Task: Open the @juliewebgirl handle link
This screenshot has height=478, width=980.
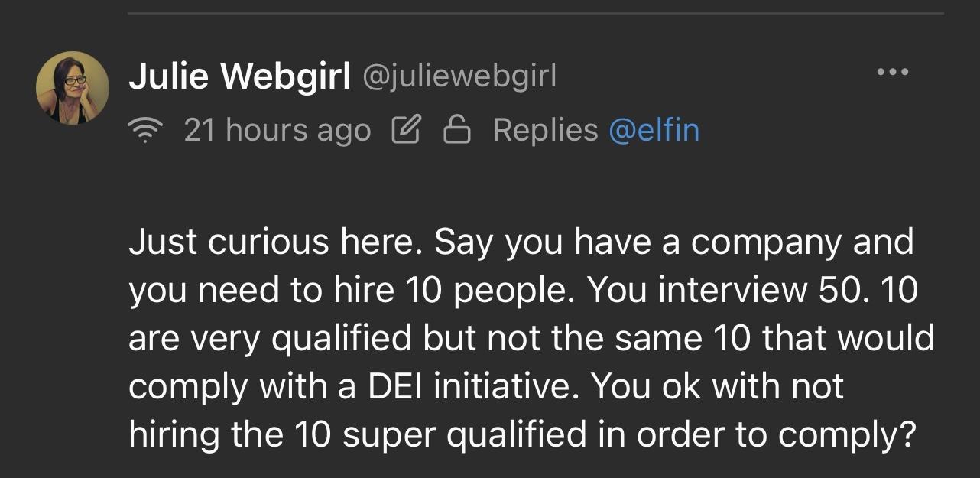Action: (x=459, y=76)
